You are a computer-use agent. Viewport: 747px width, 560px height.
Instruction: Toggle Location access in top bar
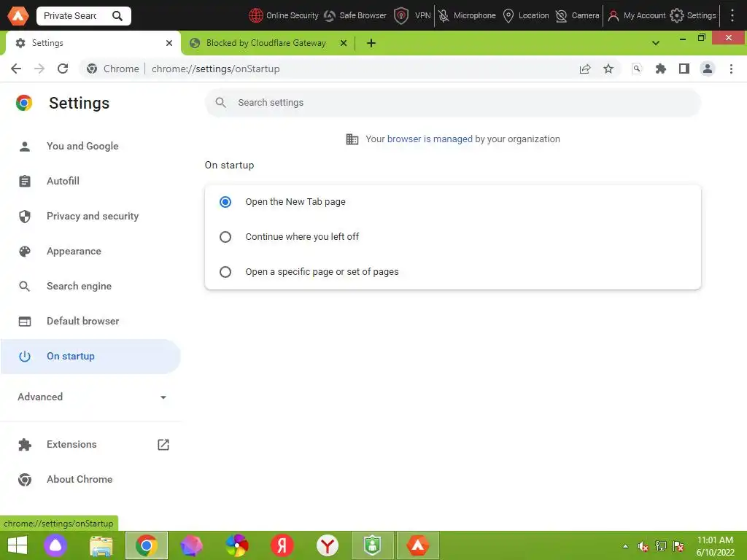(x=526, y=16)
